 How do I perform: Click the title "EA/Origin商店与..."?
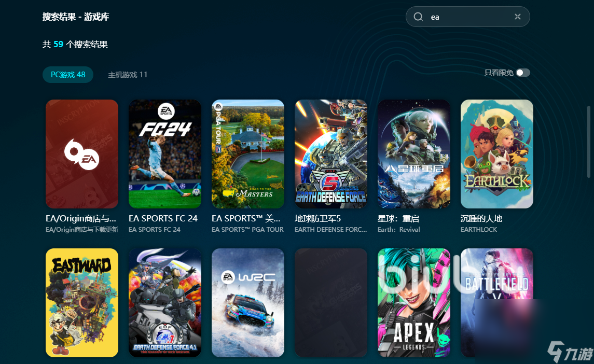click(81, 218)
